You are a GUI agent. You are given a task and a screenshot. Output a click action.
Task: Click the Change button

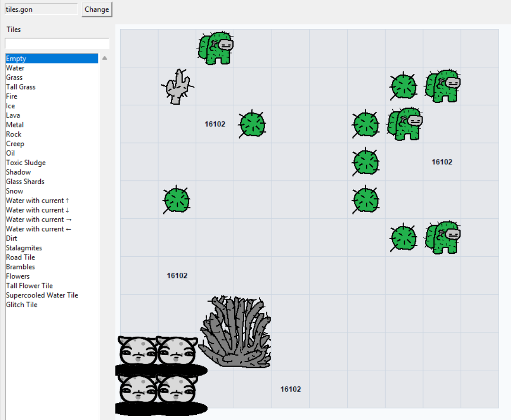97,9
